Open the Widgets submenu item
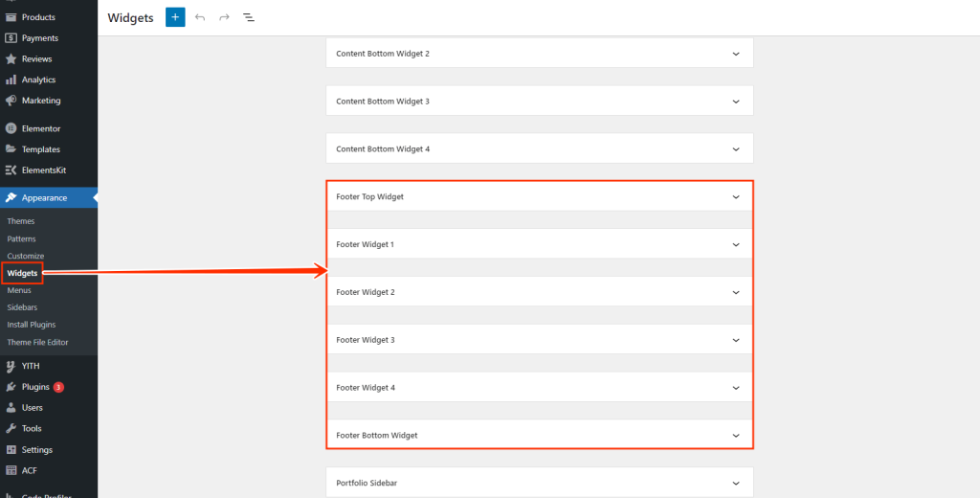This screenshot has height=498, width=980. (x=22, y=273)
